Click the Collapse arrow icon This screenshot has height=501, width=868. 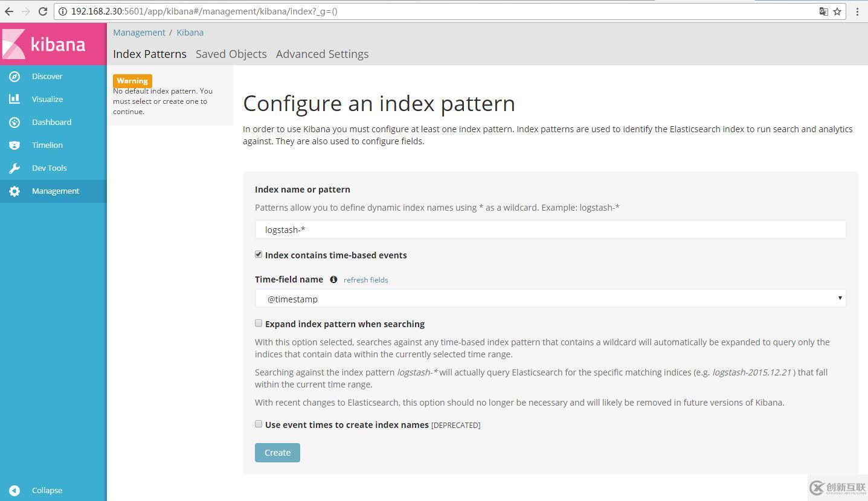point(14,490)
